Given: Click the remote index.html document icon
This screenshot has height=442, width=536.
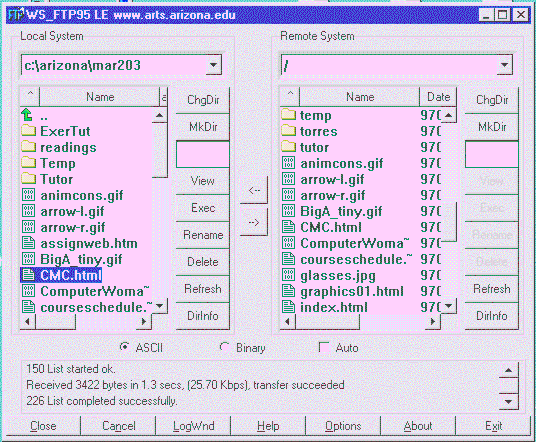Looking at the screenshot, I should (x=289, y=307).
